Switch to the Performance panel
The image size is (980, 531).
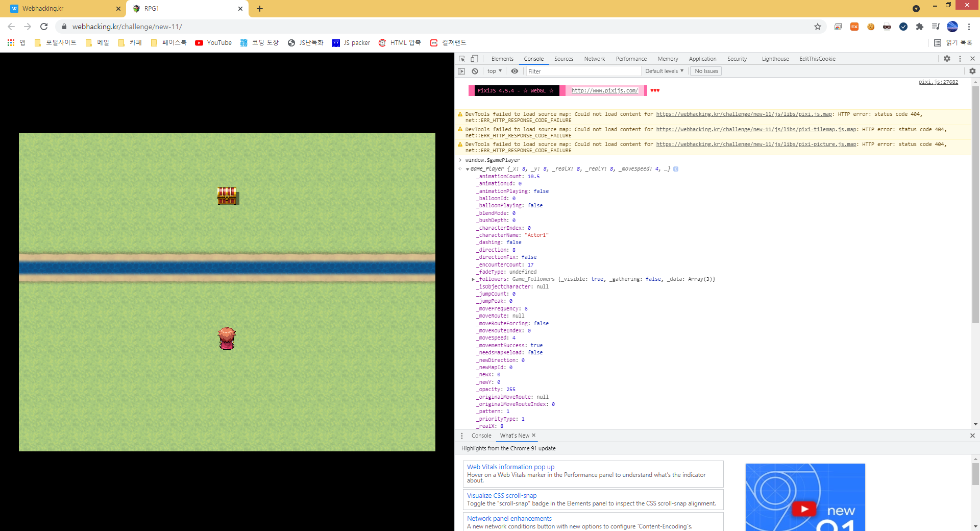tap(631, 59)
